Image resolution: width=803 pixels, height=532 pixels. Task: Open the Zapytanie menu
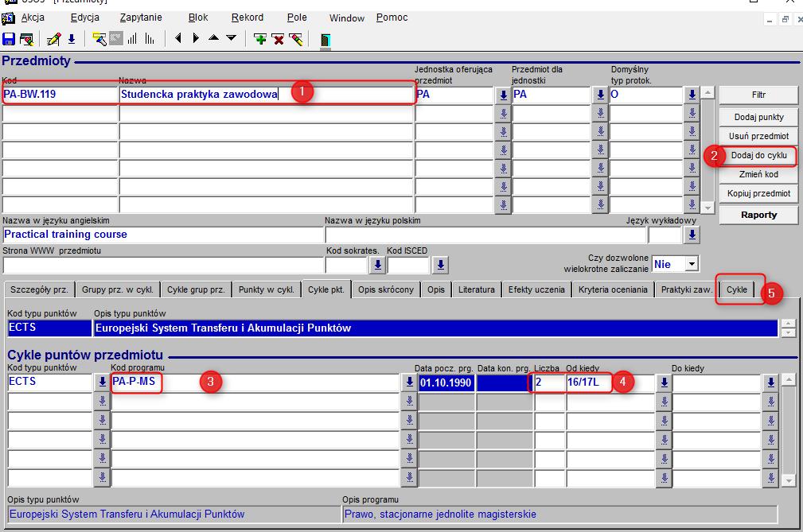click(141, 17)
